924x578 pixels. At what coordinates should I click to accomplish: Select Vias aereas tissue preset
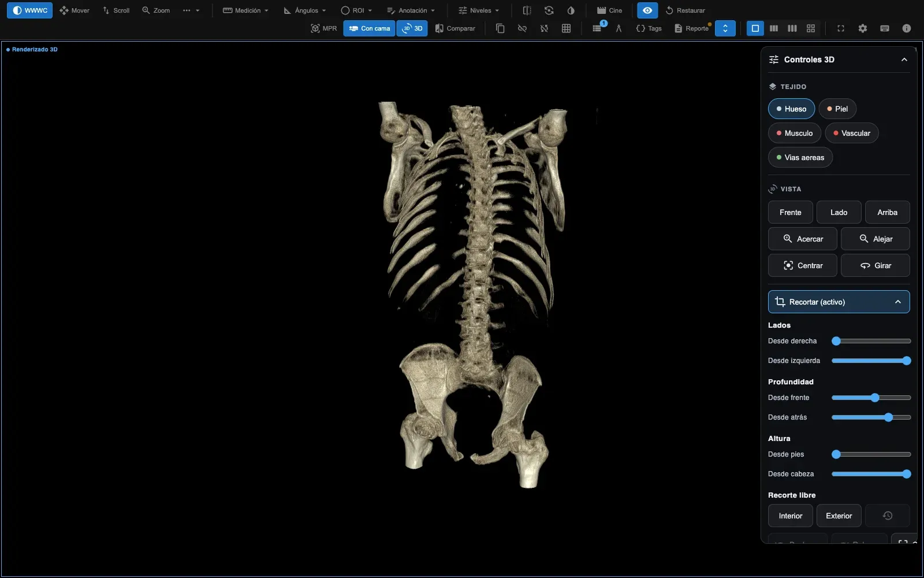tap(800, 157)
